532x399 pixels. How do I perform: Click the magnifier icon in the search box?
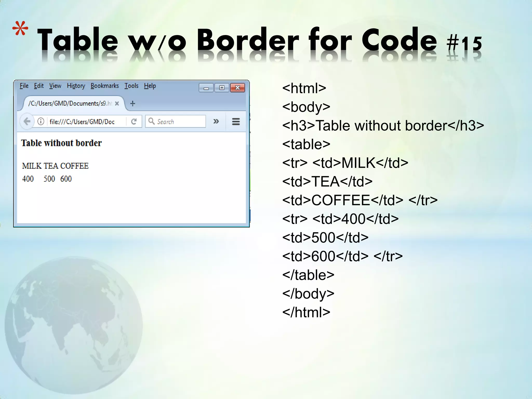click(x=151, y=121)
